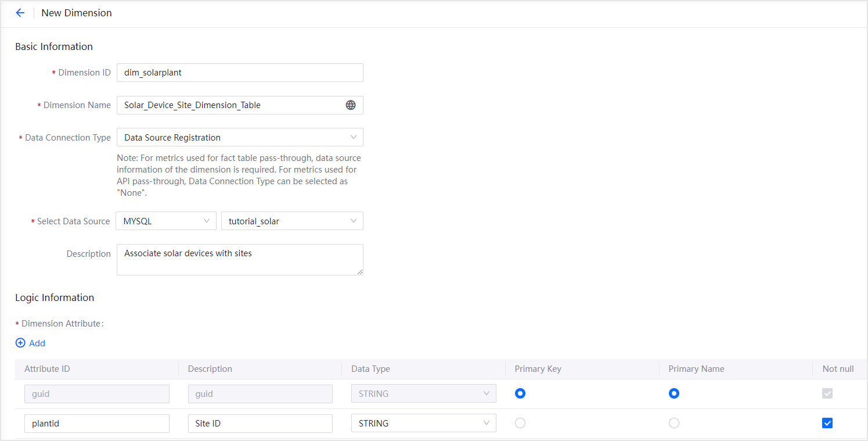Select Primary Key radio for plantid row
This screenshot has height=441, width=868.
point(520,423)
